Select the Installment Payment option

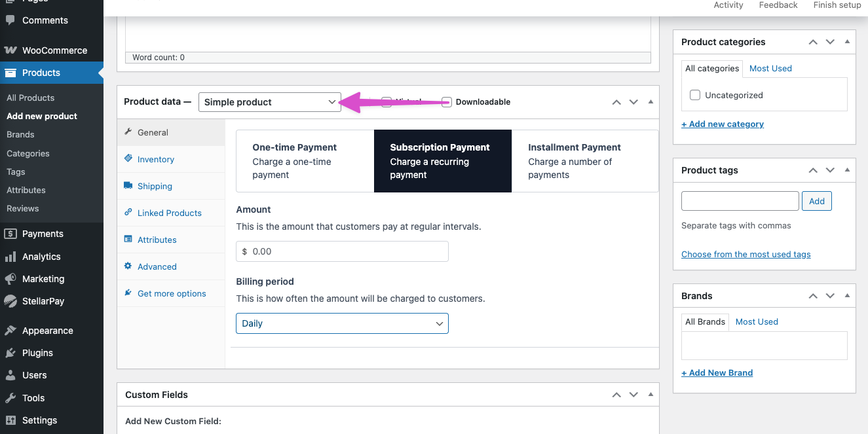(x=584, y=161)
